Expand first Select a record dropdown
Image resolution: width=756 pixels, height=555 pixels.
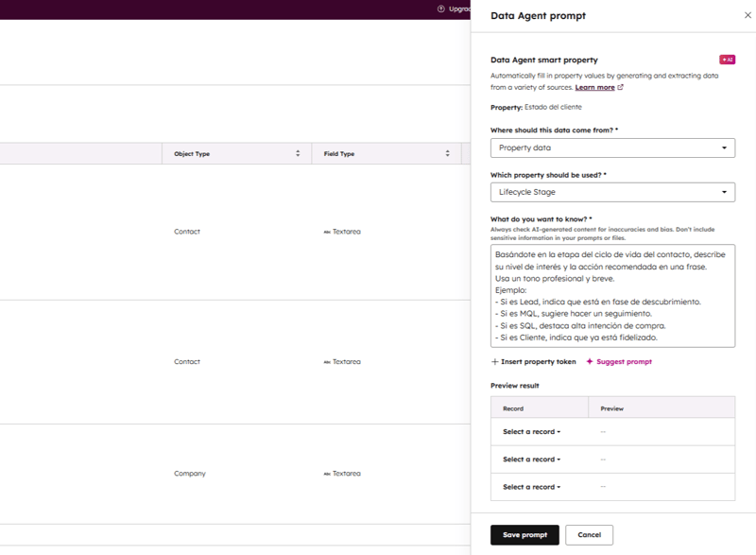531,432
